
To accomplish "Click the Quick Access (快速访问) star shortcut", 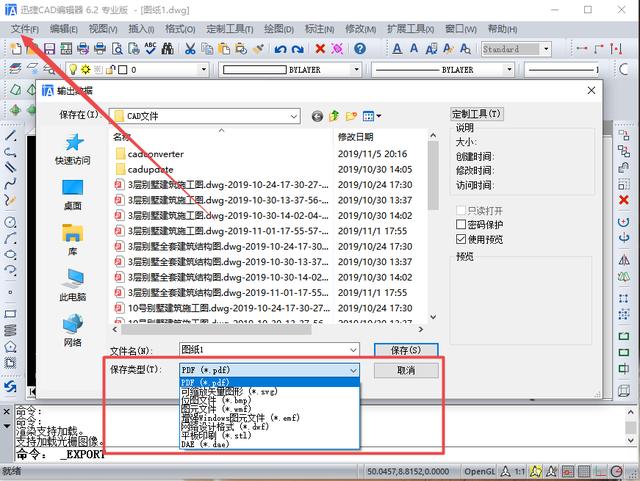I will pos(73,149).
